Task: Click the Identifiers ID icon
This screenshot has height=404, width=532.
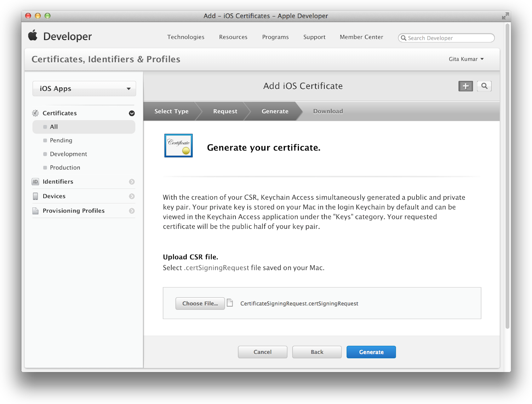Action: click(36, 182)
